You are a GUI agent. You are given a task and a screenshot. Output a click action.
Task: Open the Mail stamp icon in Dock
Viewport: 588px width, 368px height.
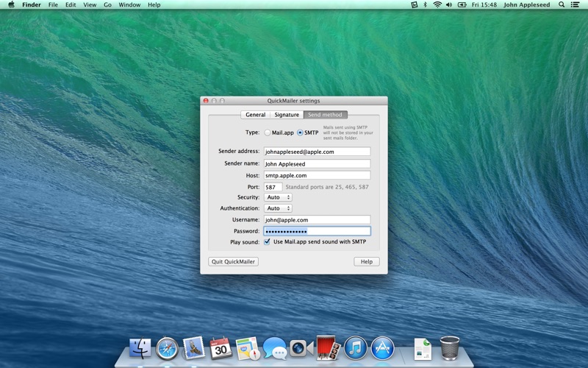194,347
